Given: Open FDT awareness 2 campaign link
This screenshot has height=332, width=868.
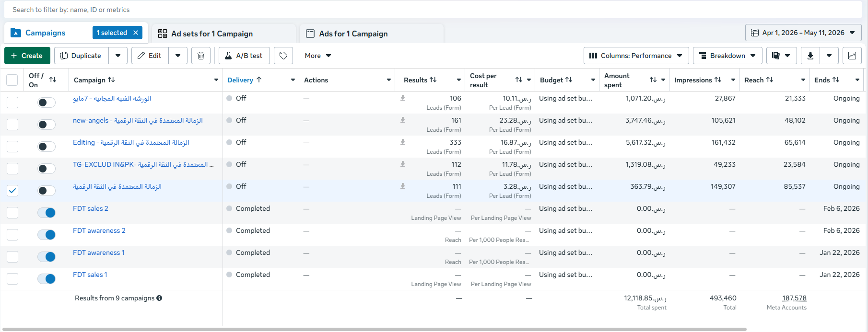Looking at the screenshot, I should (99, 230).
